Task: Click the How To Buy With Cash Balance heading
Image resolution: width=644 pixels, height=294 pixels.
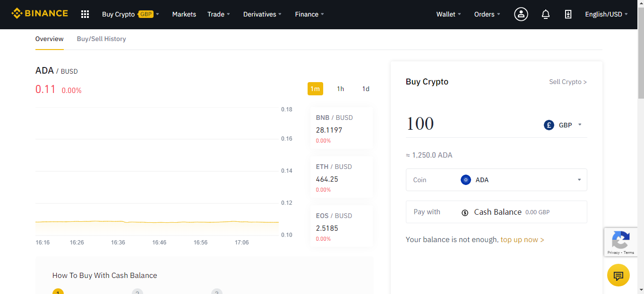Action: [105, 276]
